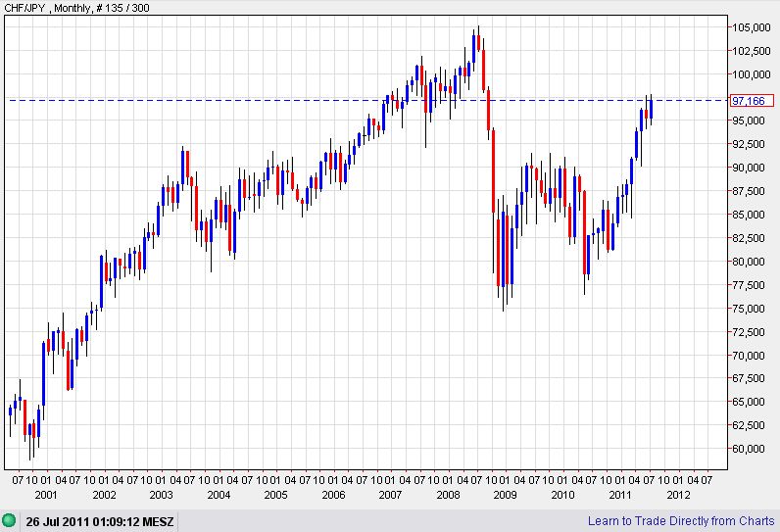
Task: Select the 90,000 price axis label
Action: click(749, 168)
